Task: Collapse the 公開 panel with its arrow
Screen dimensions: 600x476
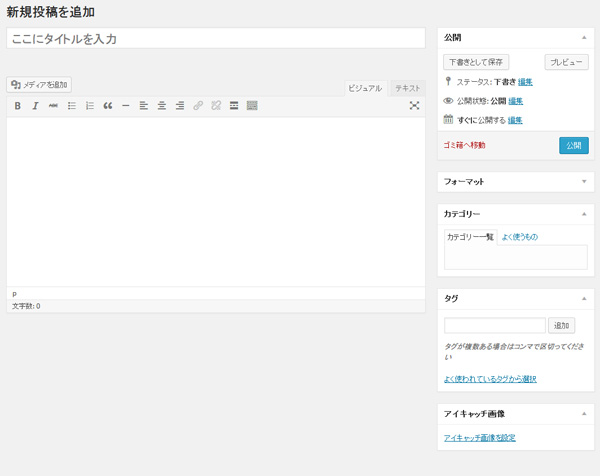Action: click(x=584, y=38)
